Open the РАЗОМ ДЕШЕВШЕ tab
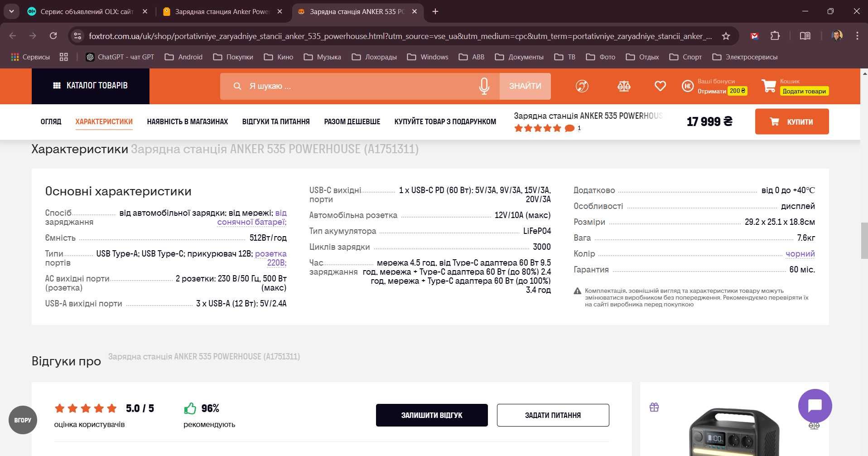 352,121
